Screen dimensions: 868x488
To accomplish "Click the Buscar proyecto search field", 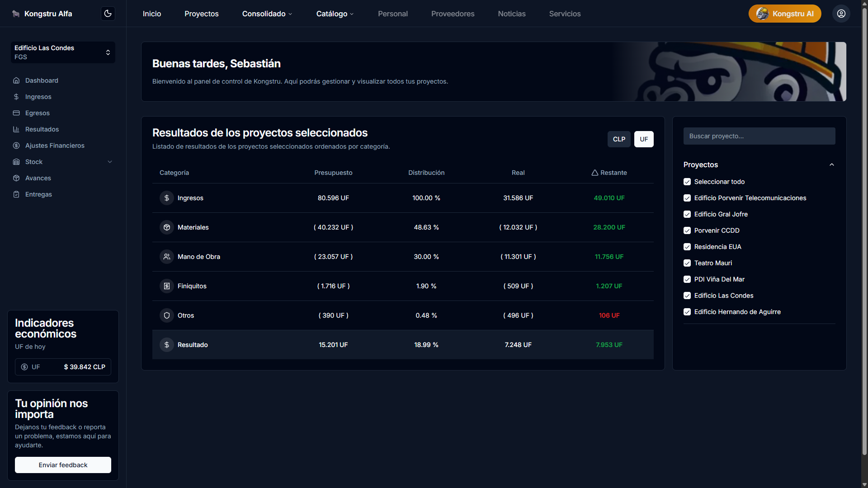I will tap(759, 136).
